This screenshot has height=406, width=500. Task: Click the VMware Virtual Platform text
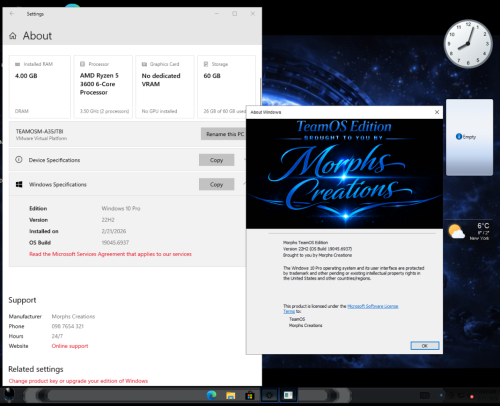[x=41, y=138]
